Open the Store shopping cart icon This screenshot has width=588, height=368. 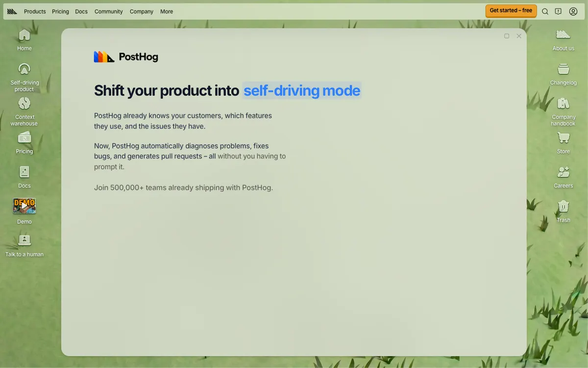[563, 138]
